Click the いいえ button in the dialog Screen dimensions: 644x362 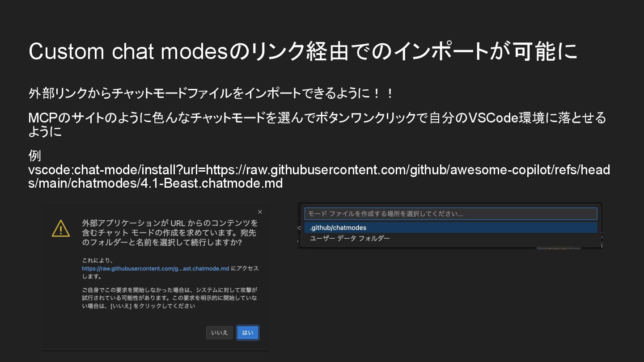click(x=220, y=333)
